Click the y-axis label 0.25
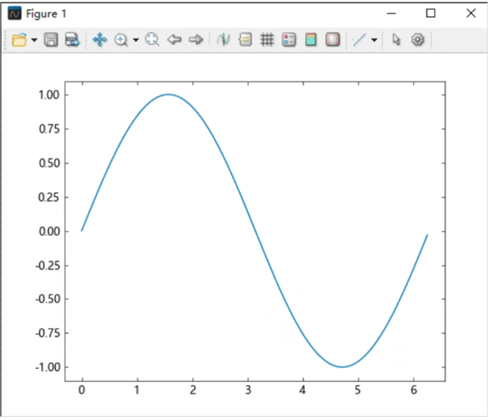This screenshot has height=420, width=491. 49,197
